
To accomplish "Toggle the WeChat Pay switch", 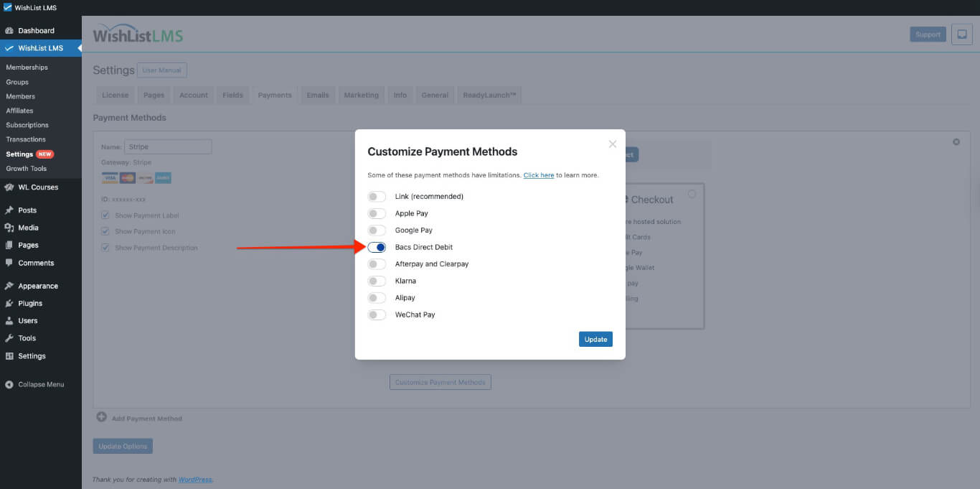I will click(x=377, y=315).
